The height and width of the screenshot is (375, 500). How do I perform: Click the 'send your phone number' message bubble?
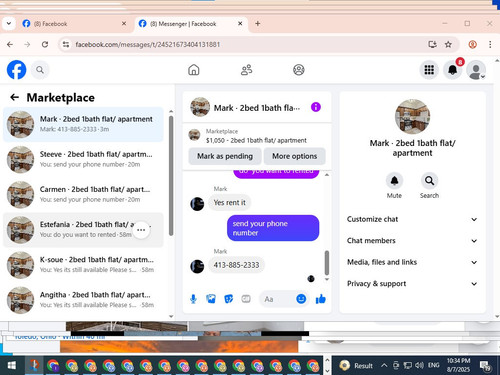coord(273,228)
